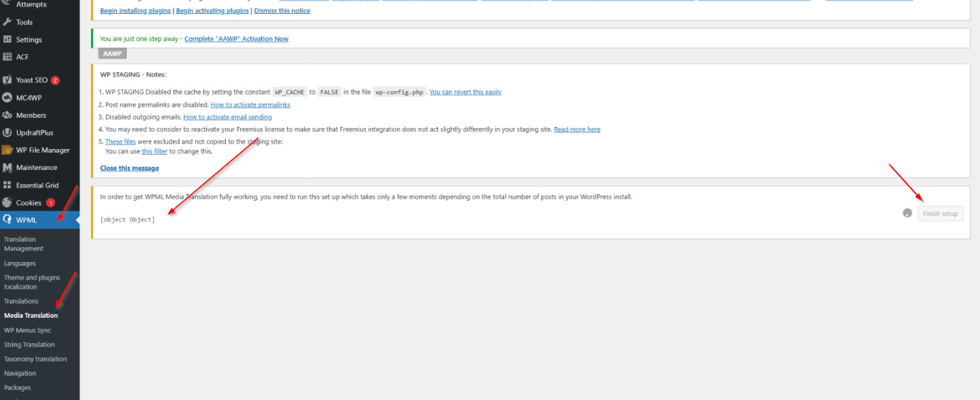This screenshot has height=400, width=980.
Task: Click These files link
Action: (x=121, y=141)
